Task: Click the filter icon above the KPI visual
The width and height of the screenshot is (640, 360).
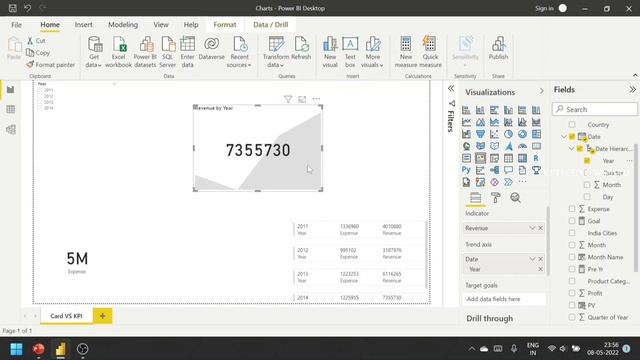Action: pos(288,99)
